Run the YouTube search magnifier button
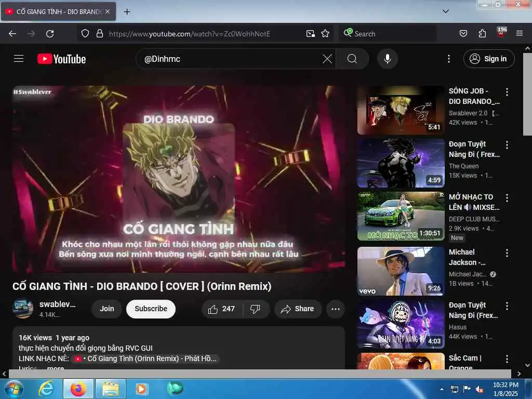532x399 pixels. (x=352, y=59)
